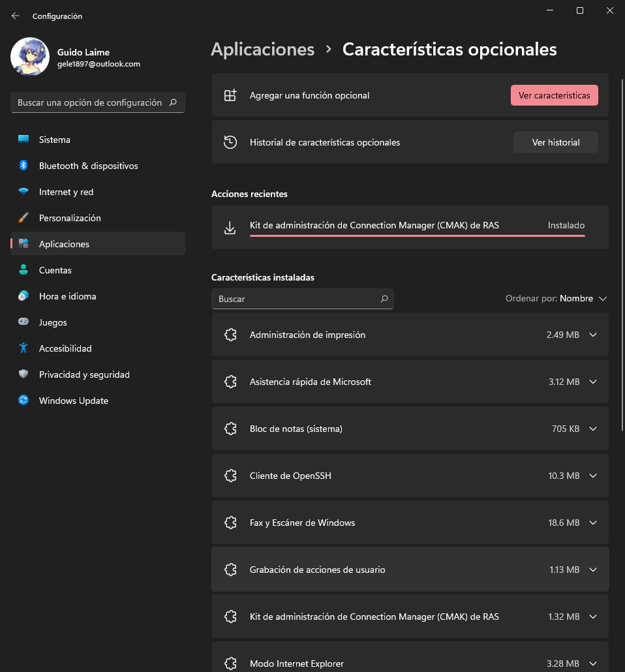Viewport: 625px width, 672px height.
Task: Click the magnifier in the Buscar box
Action: [384, 299]
